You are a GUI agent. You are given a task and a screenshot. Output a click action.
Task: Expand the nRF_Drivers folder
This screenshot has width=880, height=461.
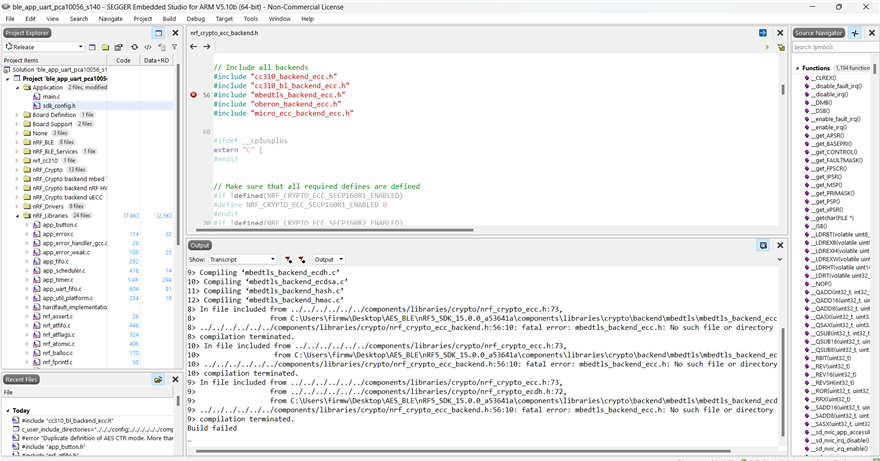17,207
